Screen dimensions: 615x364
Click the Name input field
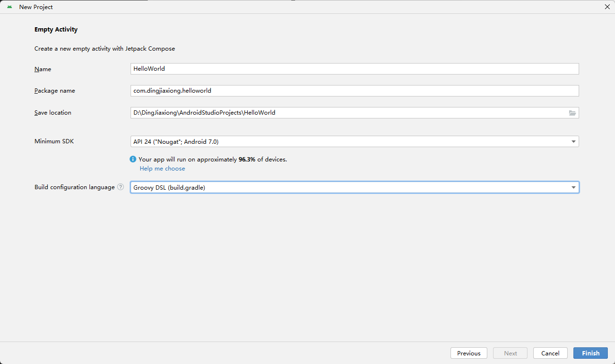coord(354,69)
